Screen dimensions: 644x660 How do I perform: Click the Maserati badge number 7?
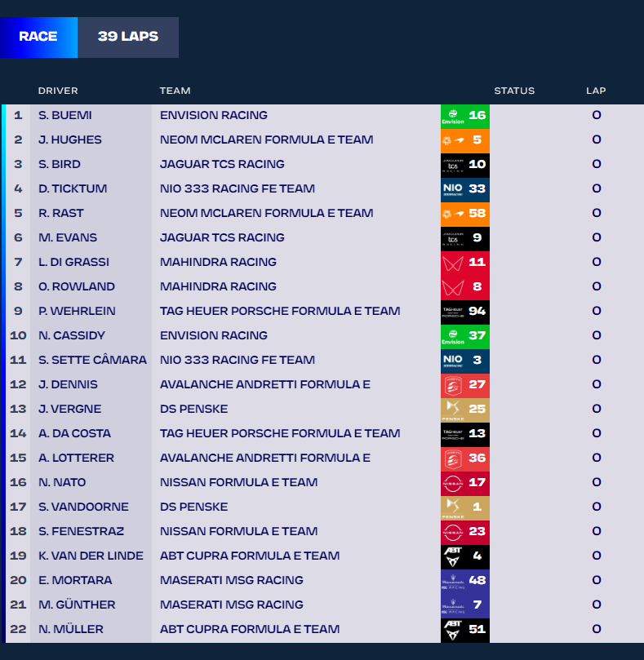pyautogui.click(x=465, y=605)
